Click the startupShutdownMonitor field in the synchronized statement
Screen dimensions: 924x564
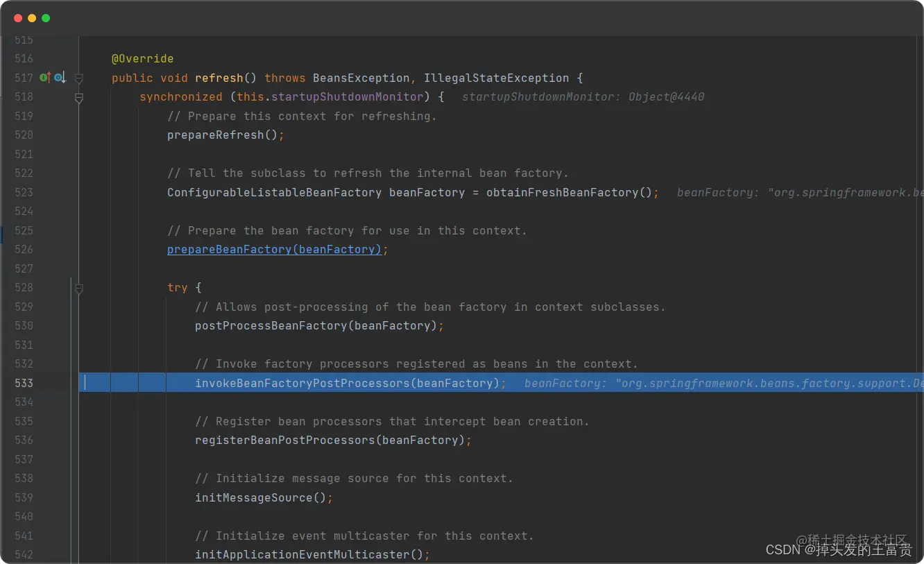(x=347, y=97)
